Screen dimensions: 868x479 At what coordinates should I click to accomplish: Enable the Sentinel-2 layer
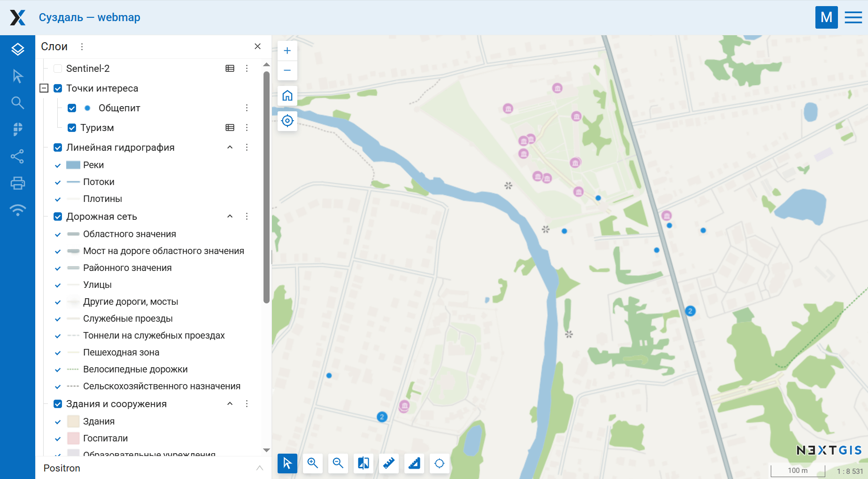pos(57,68)
